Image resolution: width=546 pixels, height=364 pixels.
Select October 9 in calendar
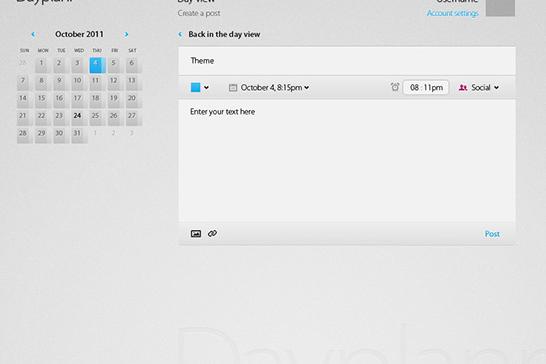tap(61, 83)
